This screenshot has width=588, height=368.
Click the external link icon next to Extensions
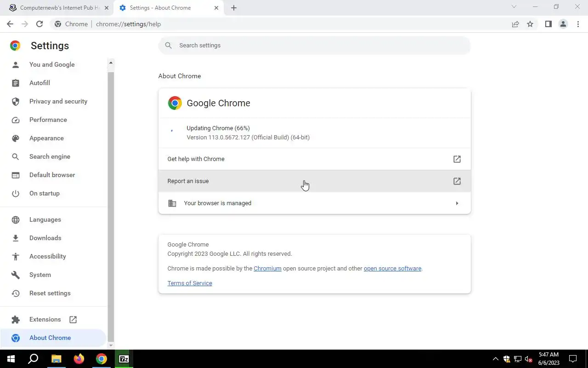(x=73, y=319)
